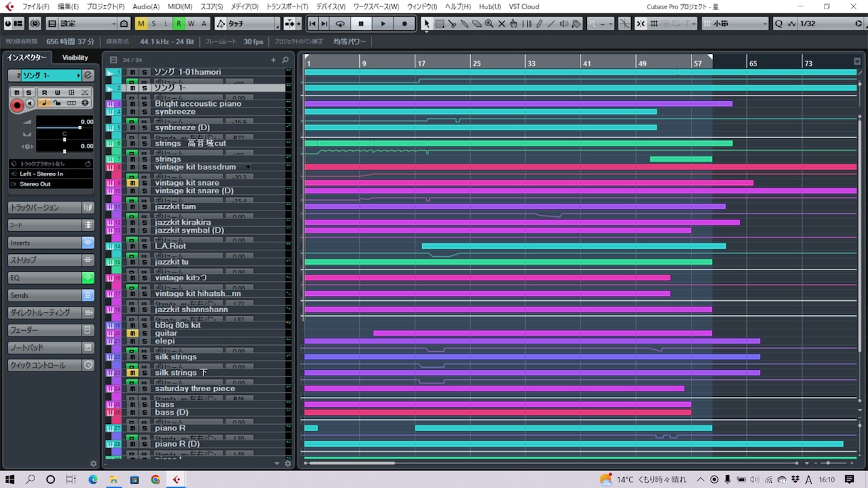The height and width of the screenshot is (488, 868).
Task: Open the track search magnifier
Action: 285,60
